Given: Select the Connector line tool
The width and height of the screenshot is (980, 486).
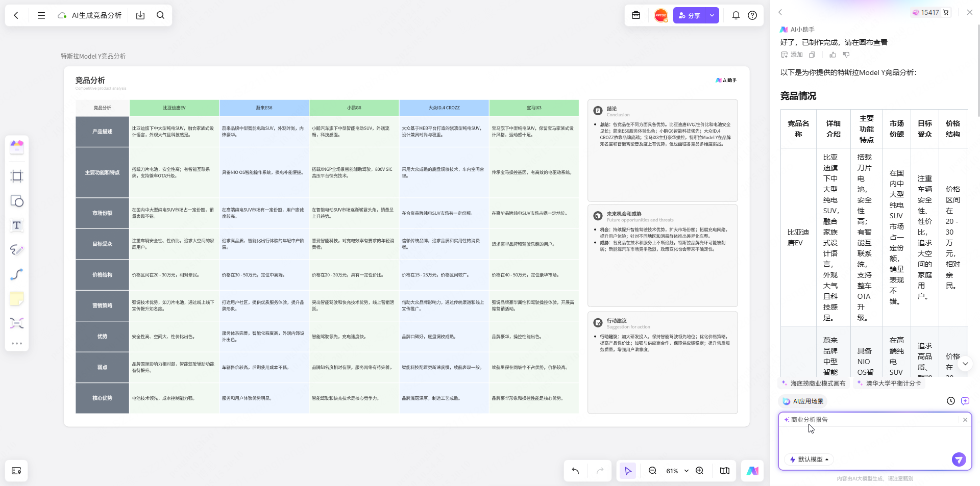Looking at the screenshot, I should [x=17, y=274].
